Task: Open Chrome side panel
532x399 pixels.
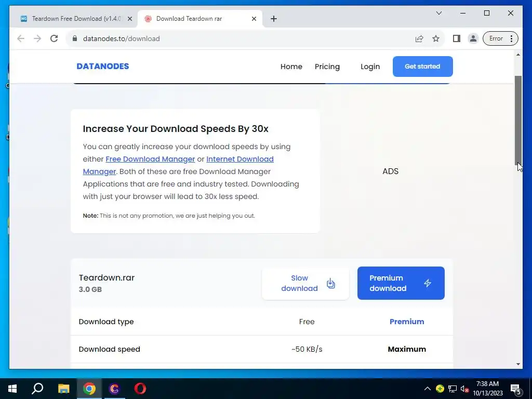Action: (x=457, y=38)
